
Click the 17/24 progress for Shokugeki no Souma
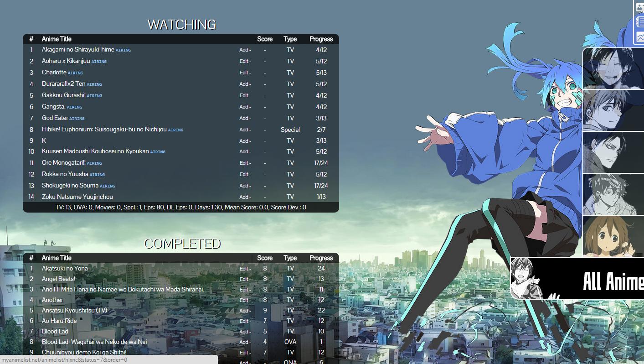coord(321,186)
